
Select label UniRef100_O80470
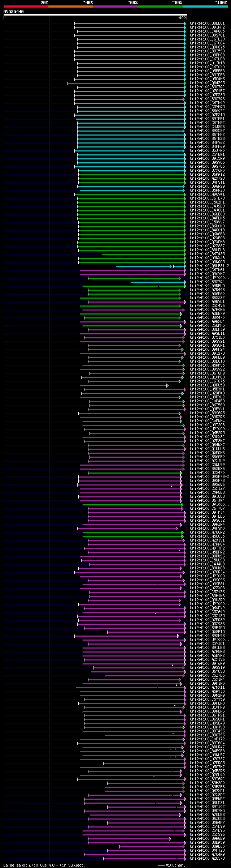point(207,318)
